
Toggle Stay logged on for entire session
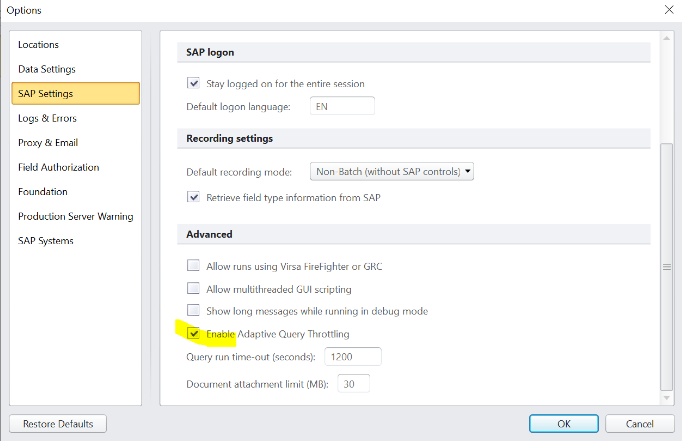[194, 83]
